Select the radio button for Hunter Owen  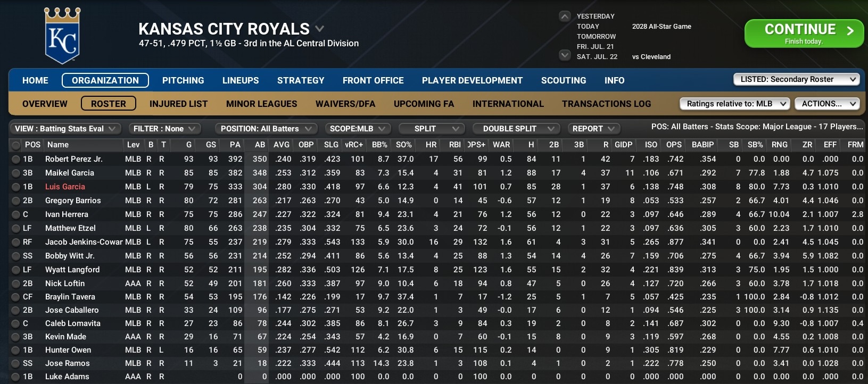point(15,350)
